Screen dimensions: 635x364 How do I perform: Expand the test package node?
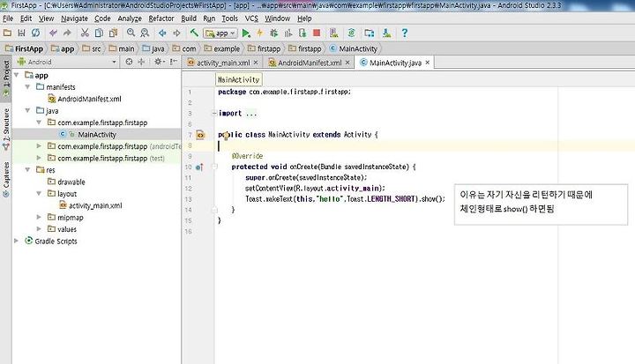[x=39, y=158]
